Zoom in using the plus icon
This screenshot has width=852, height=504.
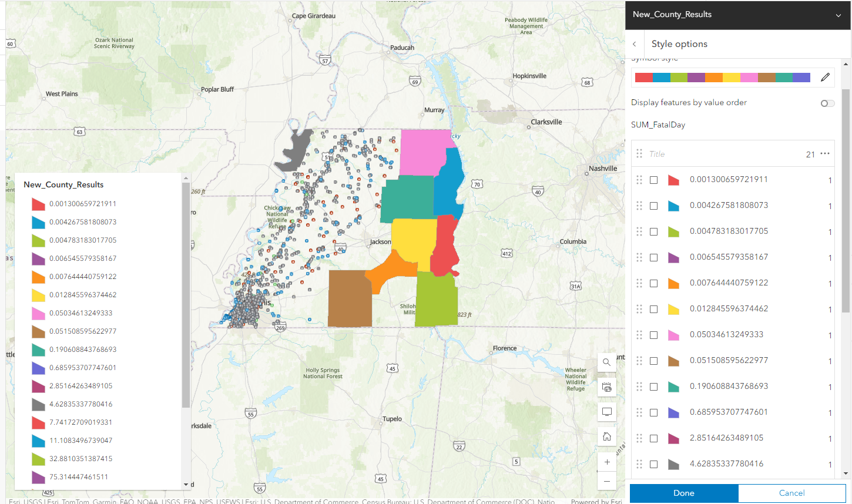[x=606, y=461]
